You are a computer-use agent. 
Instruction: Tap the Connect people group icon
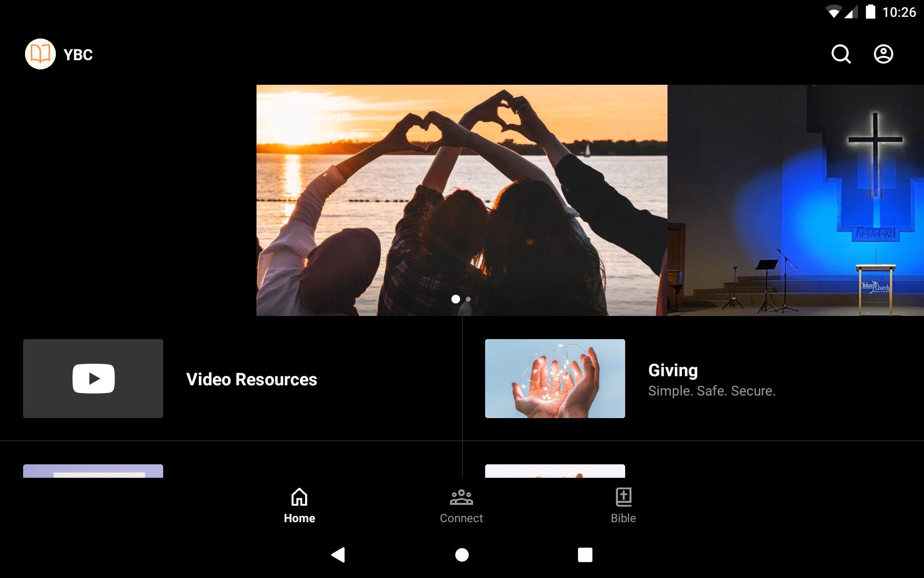pyautogui.click(x=461, y=497)
